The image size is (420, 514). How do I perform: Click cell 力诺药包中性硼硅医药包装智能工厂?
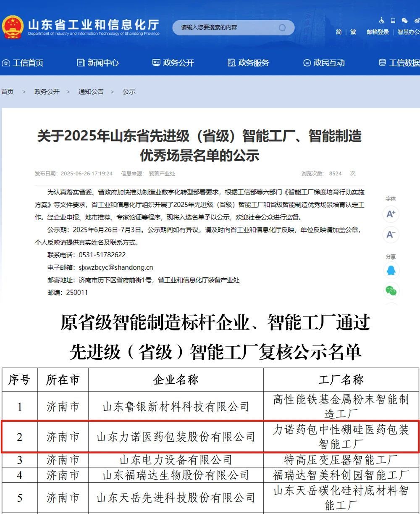341,437
